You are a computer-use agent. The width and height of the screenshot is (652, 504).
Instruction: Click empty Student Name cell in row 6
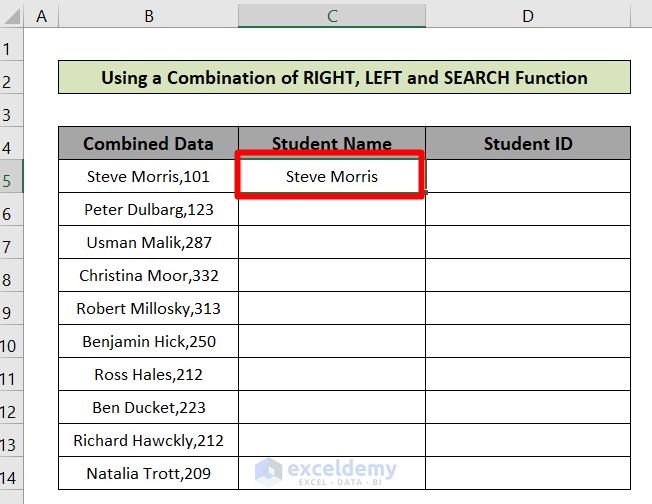(331, 209)
